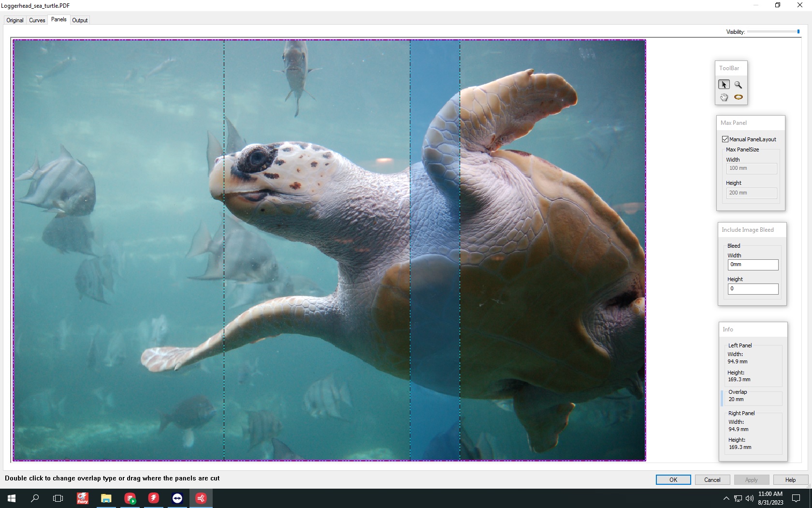Select the arrow pointer tool
Viewport: 812px width, 508px height.
pyautogui.click(x=724, y=85)
